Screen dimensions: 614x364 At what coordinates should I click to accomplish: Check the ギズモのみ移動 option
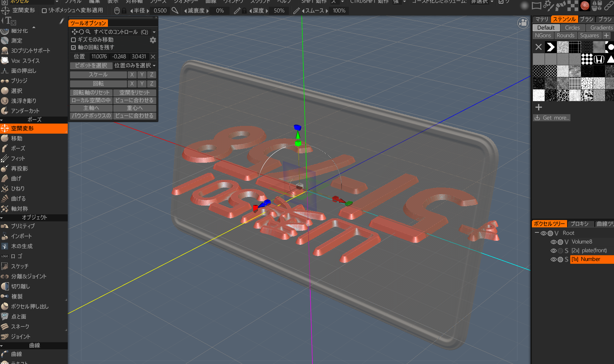coord(73,40)
